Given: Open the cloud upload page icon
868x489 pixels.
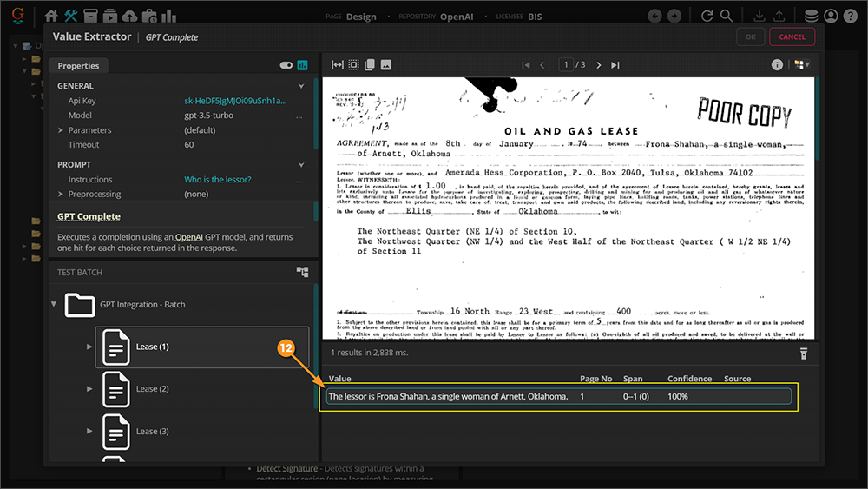Looking at the screenshot, I should click(129, 16).
